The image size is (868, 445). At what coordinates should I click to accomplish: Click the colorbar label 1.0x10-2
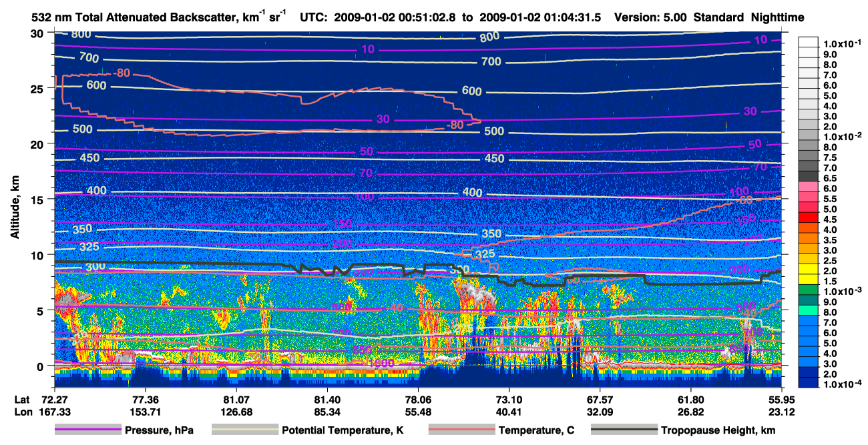pos(843,135)
